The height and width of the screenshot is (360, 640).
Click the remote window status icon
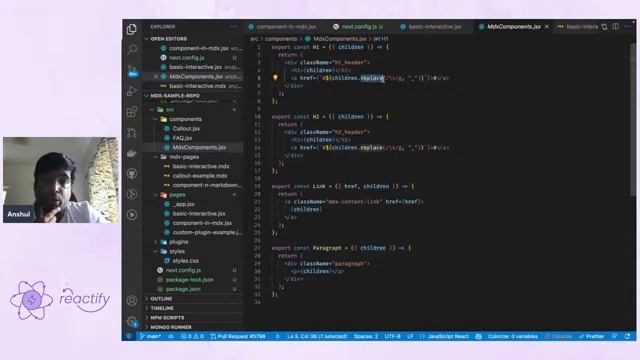(x=129, y=336)
